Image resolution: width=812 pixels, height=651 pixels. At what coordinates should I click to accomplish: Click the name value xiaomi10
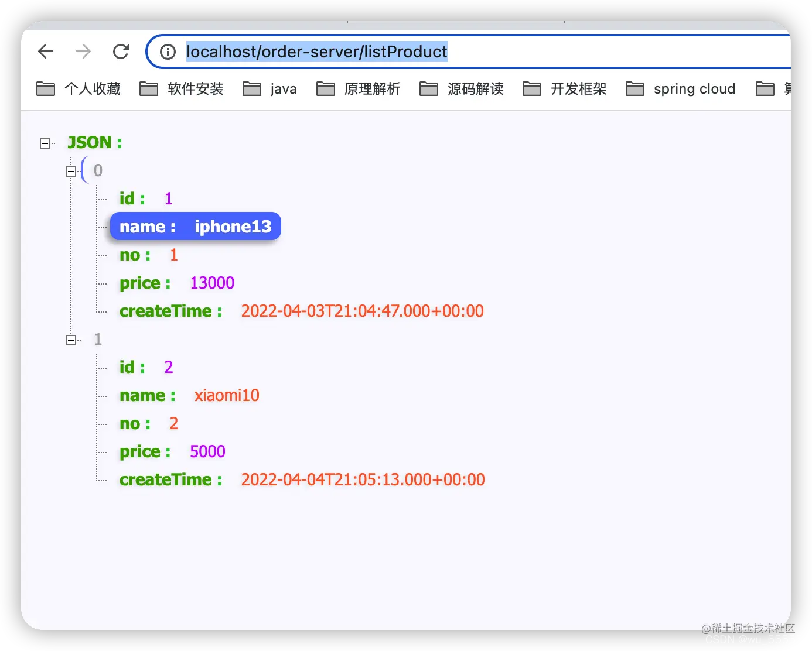[x=227, y=396]
